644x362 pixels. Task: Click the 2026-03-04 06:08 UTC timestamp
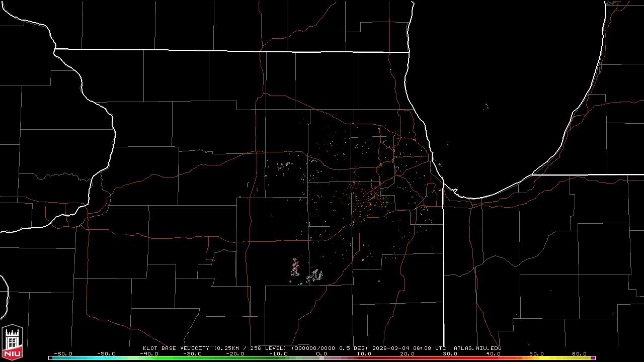click(x=409, y=348)
